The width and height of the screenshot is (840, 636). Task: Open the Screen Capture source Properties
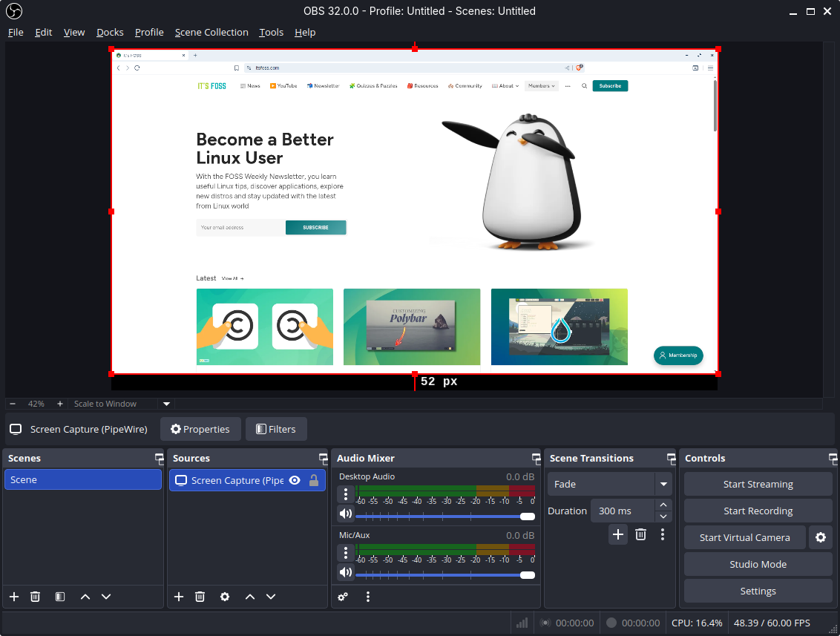click(200, 429)
